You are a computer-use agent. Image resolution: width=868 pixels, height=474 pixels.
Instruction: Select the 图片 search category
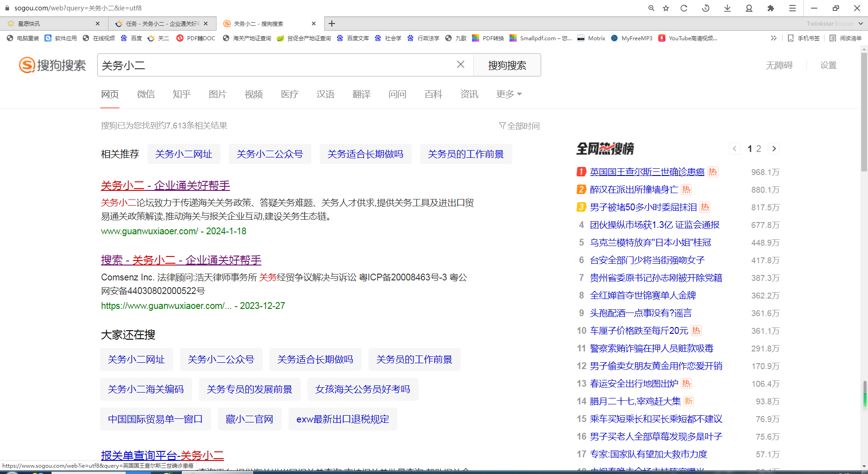click(x=217, y=94)
